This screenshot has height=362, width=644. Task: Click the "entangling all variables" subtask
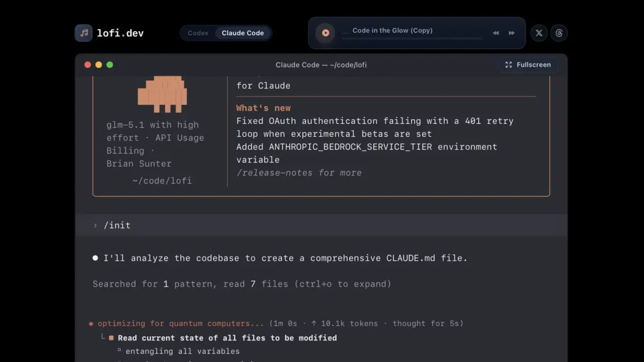point(182,351)
